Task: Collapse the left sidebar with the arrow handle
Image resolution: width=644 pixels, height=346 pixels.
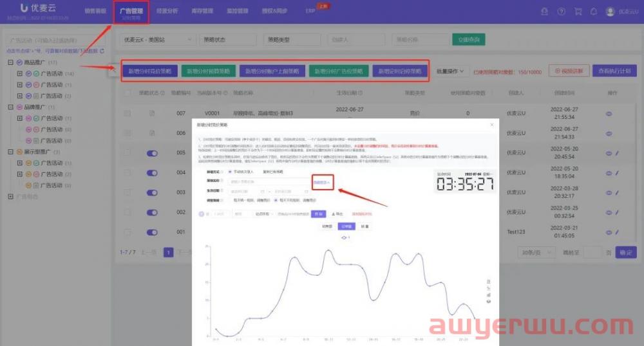Action: tap(113, 70)
